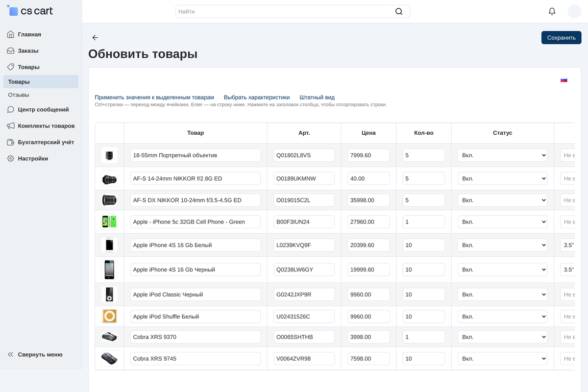Click the megaphone icon beside Комплекты товаров
The height and width of the screenshot is (392, 588).
click(11, 126)
